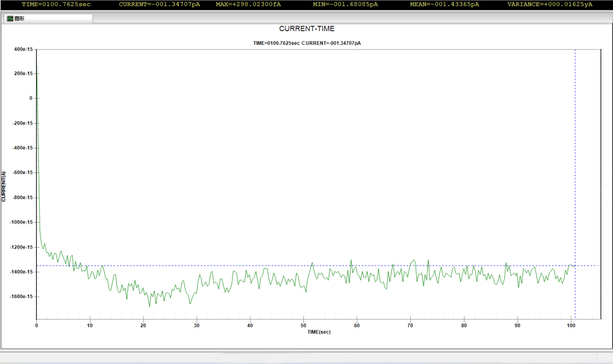Click the 100 tick label on the time axis

pos(571,325)
